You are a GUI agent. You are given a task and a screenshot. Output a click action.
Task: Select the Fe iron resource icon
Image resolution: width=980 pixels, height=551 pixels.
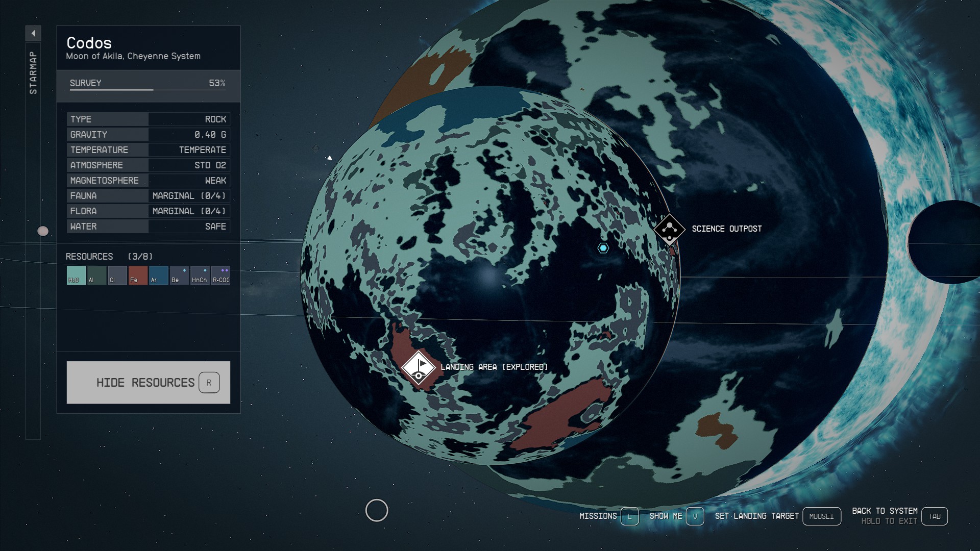coord(137,275)
